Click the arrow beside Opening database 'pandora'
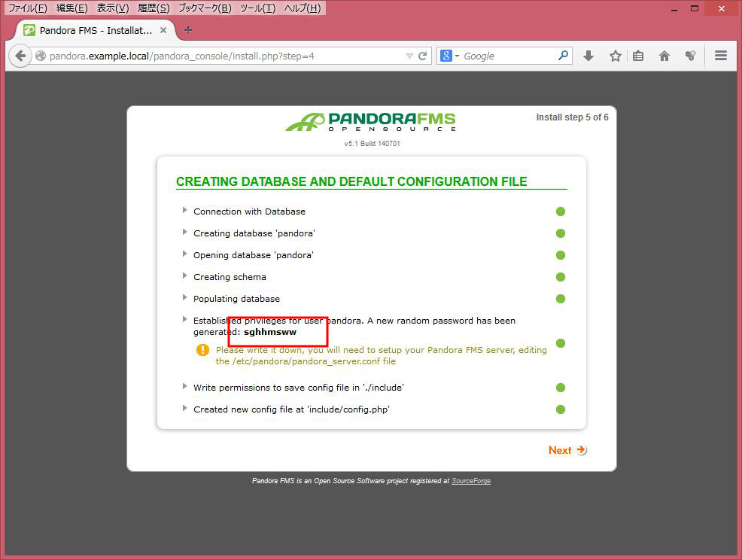Screen dimensions: 742x560 [184, 253]
